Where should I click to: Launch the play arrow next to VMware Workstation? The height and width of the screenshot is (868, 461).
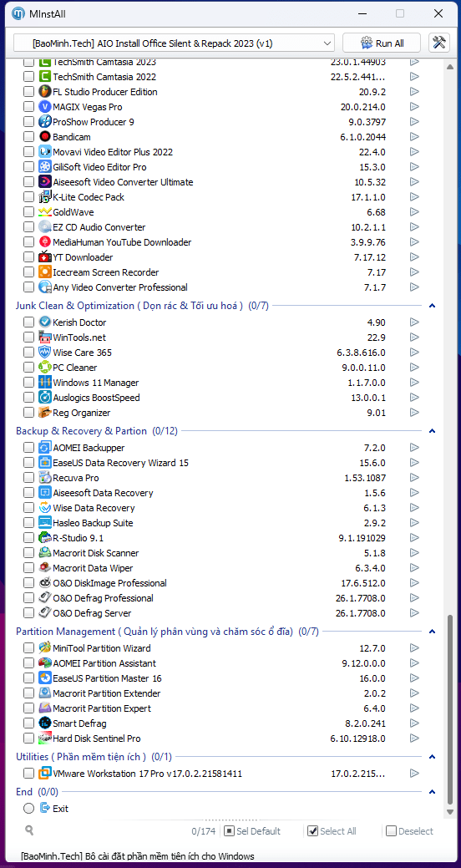click(x=414, y=774)
